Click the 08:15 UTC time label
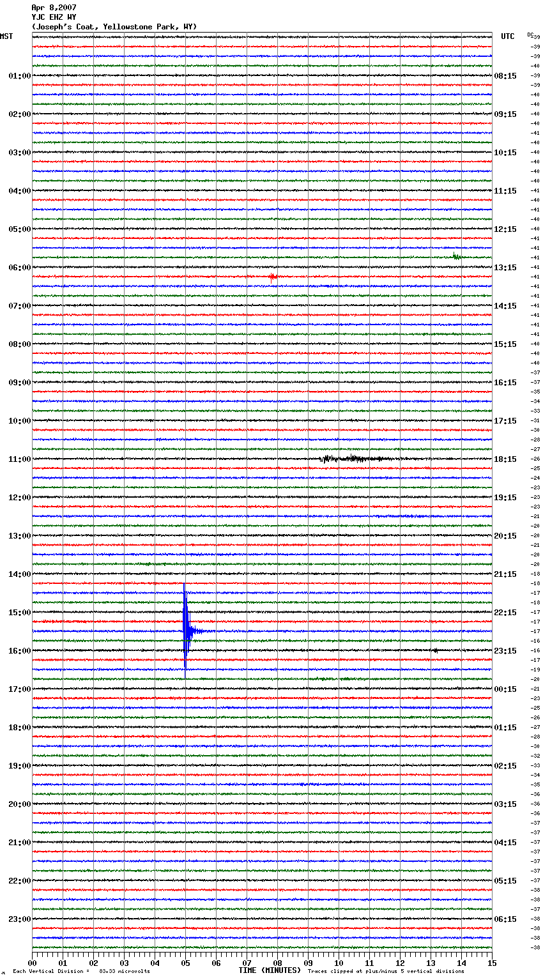 (505, 76)
